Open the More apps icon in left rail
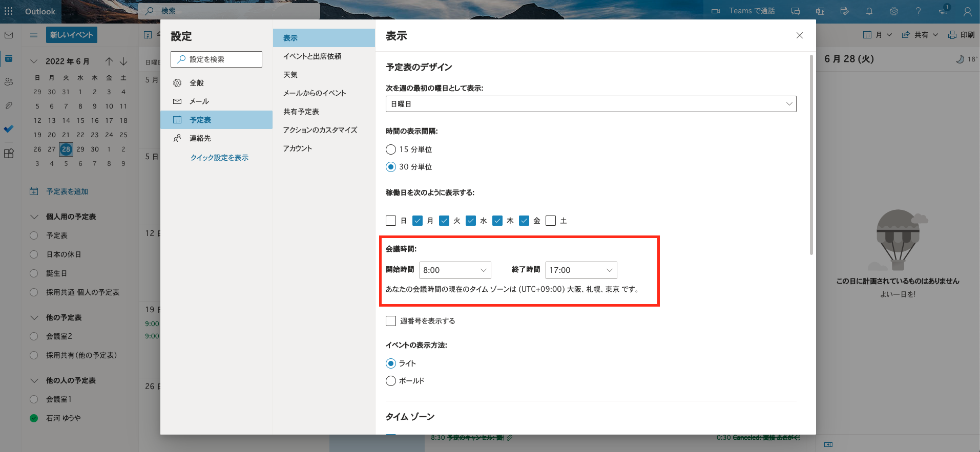This screenshot has width=980, height=452. pos(9,154)
